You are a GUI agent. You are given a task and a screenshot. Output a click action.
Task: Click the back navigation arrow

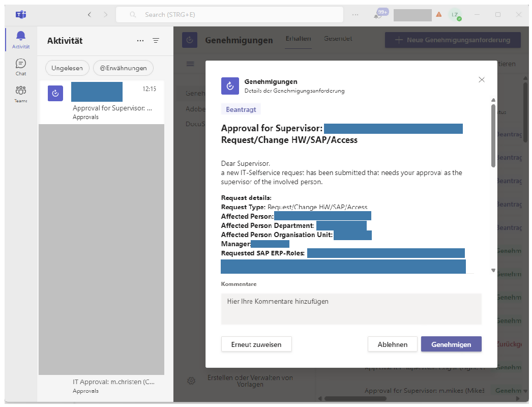pos(90,15)
